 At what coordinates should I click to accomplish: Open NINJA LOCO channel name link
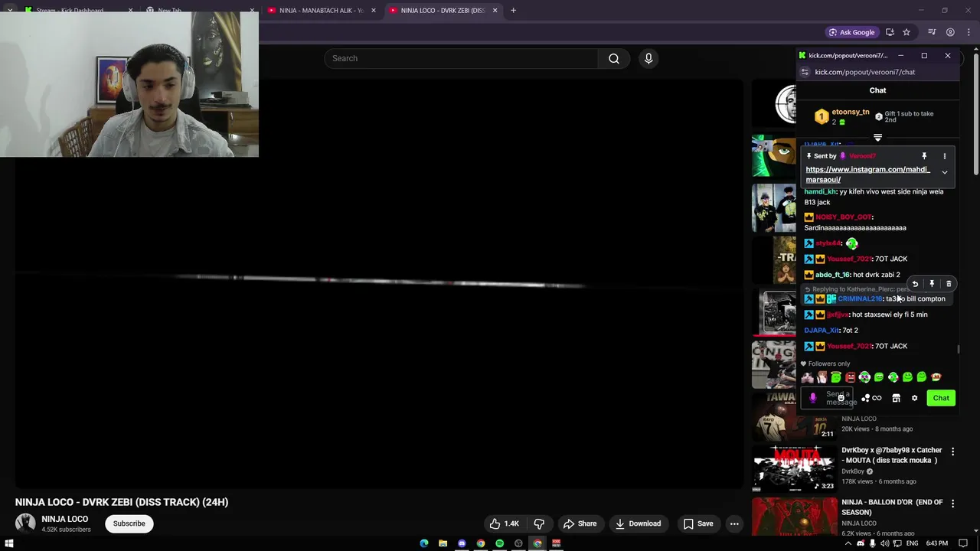pos(65,519)
